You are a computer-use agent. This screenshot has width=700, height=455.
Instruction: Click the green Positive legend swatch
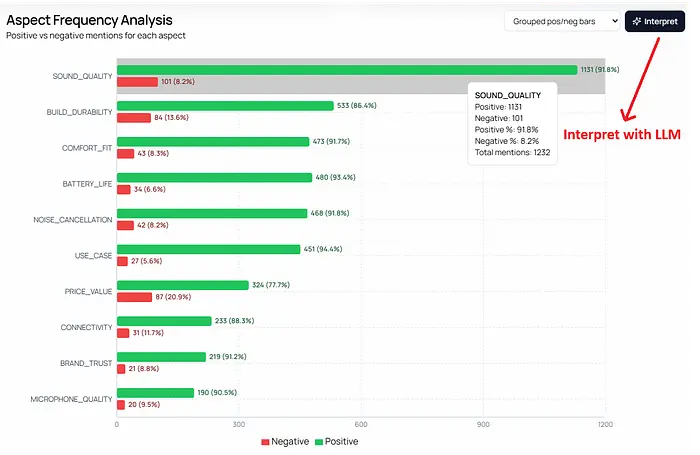(318, 441)
